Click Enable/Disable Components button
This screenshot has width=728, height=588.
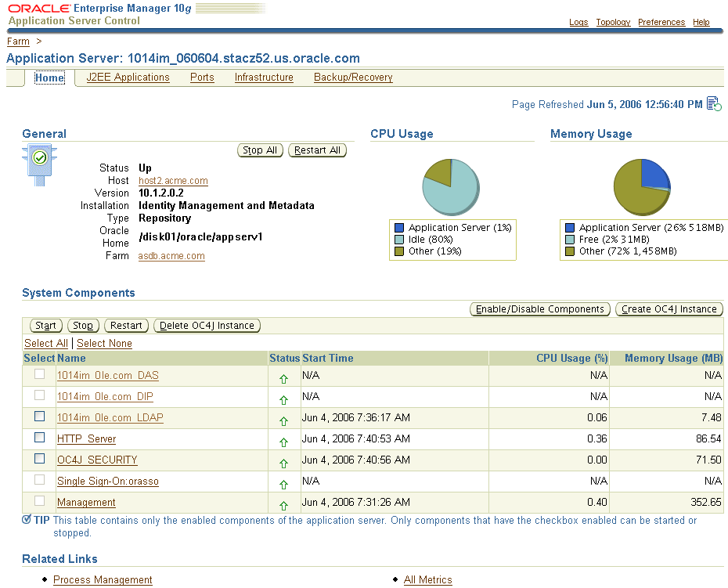click(x=540, y=309)
